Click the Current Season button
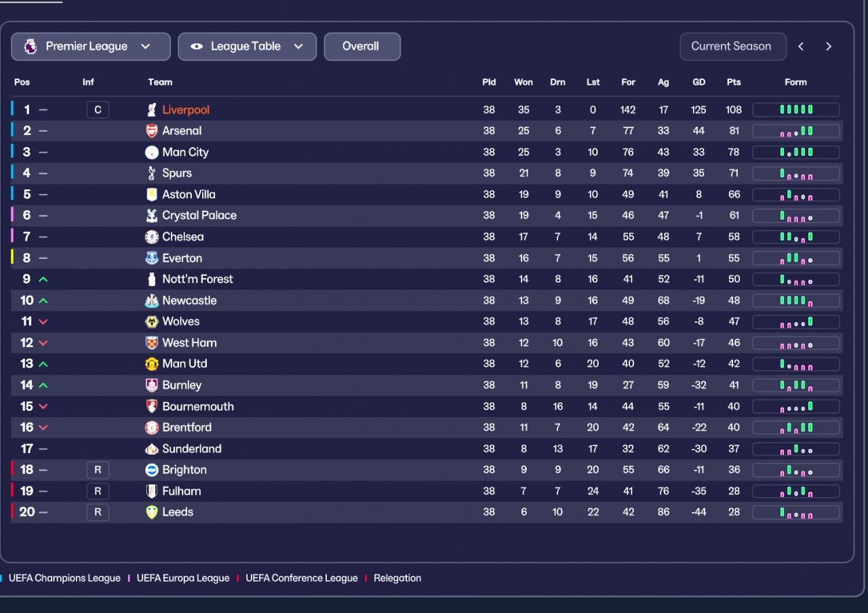 [x=732, y=47]
